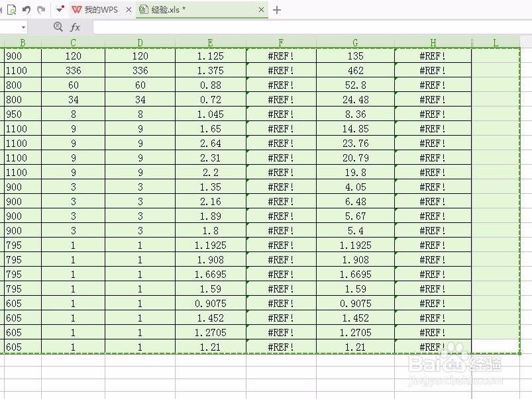Click cell with value 8.36
The width and height of the screenshot is (532, 399).
click(355, 114)
